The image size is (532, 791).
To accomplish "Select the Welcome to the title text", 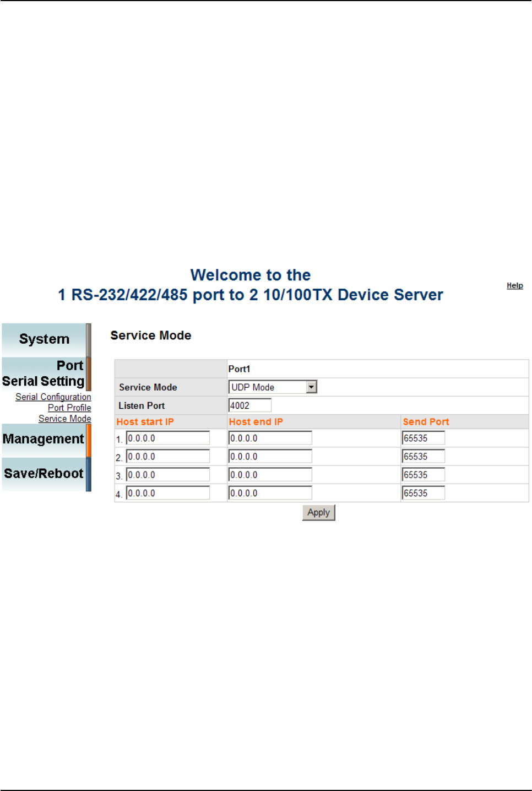I will tap(251, 275).
